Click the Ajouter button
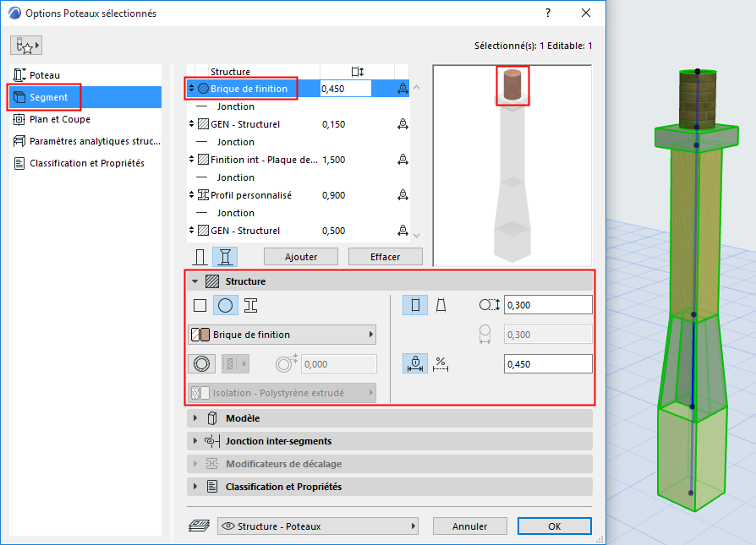This screenshot has height=545, width=756. click(x=300, y=256)
